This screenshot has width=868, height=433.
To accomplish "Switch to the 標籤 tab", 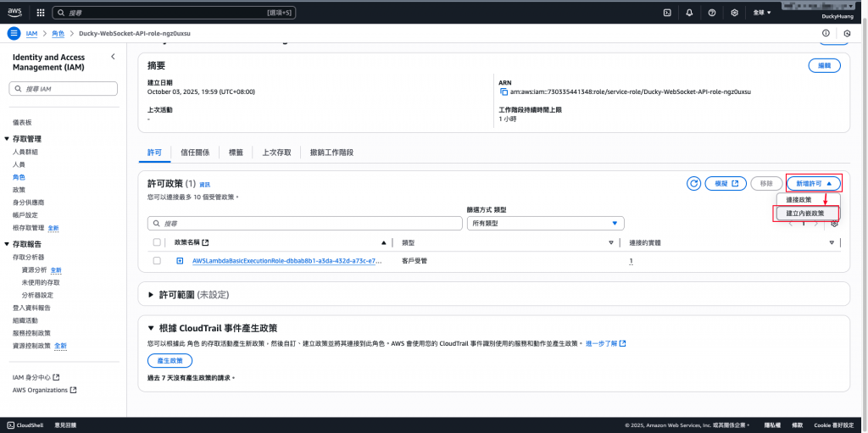I will [236, 153].
